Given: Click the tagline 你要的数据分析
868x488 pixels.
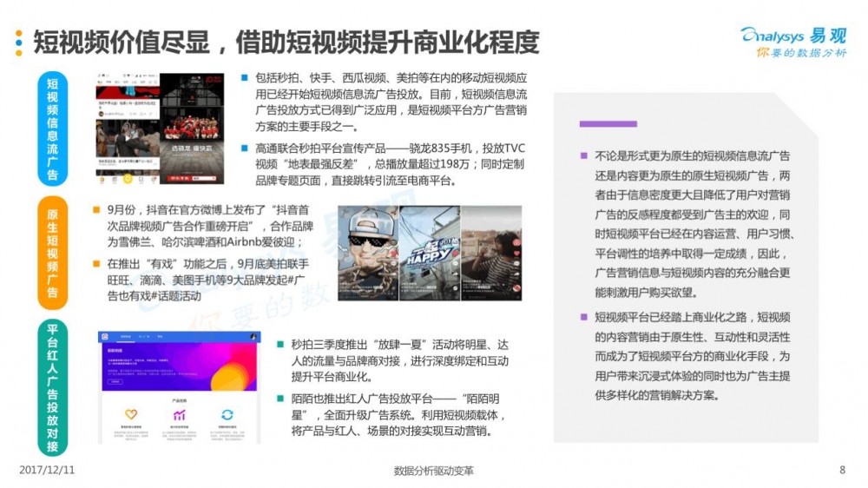Looking at the screenshot, I should coord(801,53).
